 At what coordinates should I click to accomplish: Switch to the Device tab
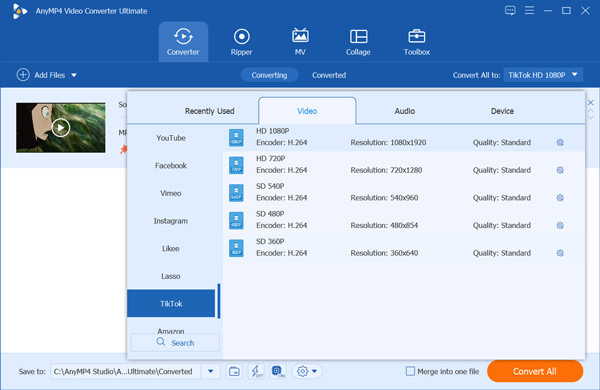point(502,111)
